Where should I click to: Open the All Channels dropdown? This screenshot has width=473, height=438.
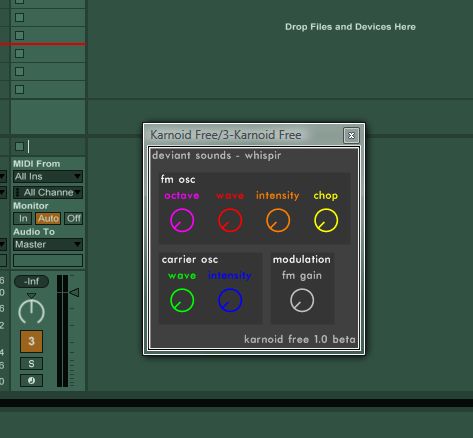(48, 192)
